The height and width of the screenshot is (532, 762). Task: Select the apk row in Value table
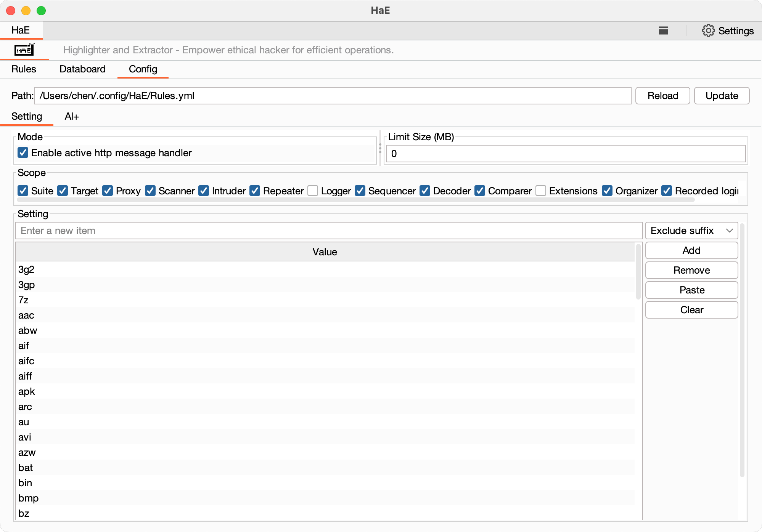[x=27, y=391]
